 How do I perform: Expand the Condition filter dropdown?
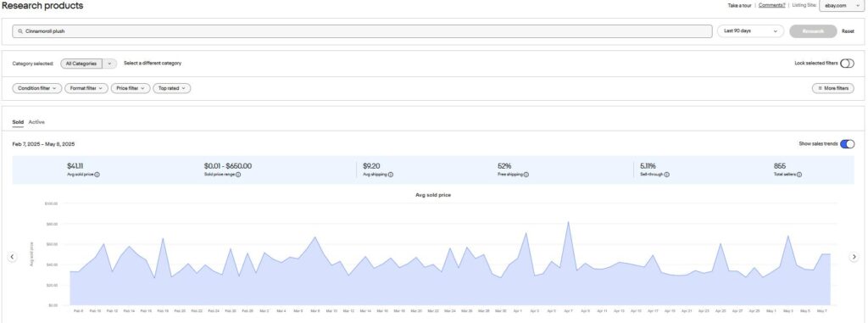pyautogui.click(x=37, y=88)
